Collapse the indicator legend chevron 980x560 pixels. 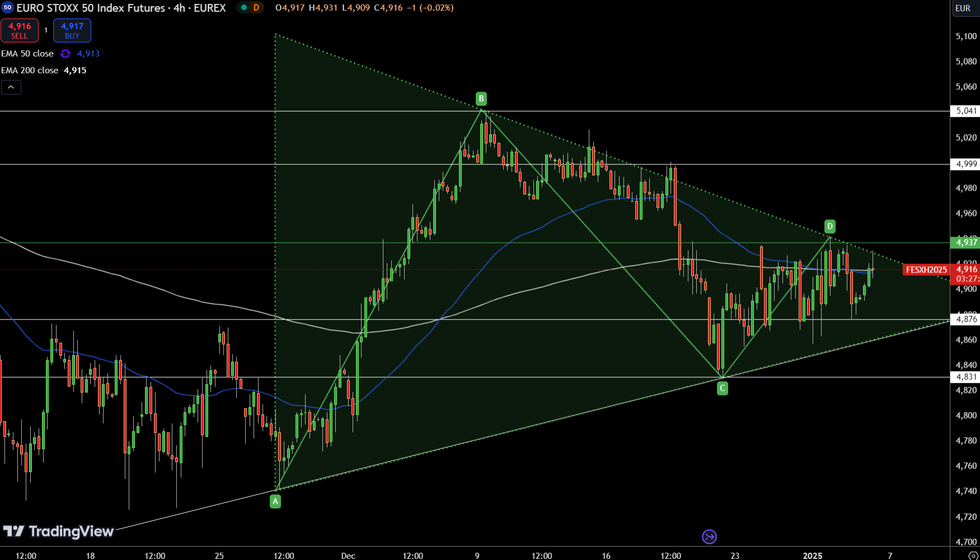[11, 87]
